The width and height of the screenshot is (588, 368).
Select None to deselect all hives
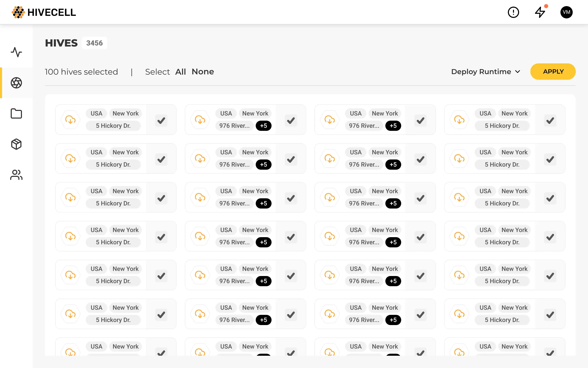click(202, 71)
